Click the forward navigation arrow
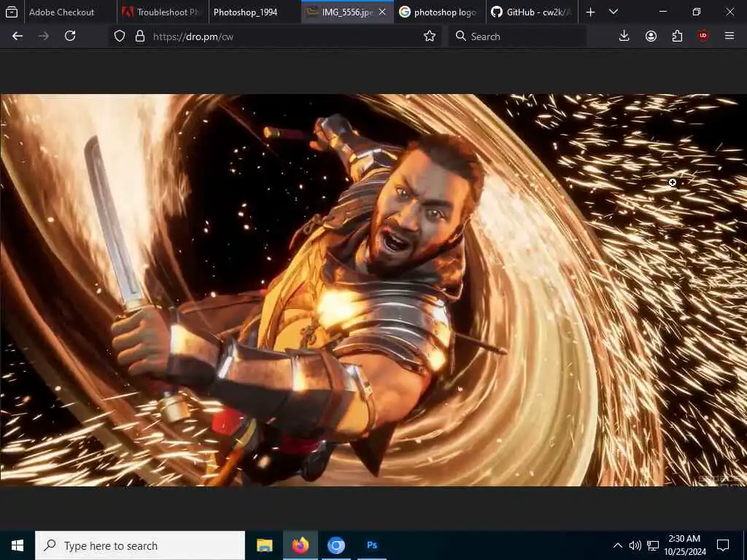 pos(43,36)
